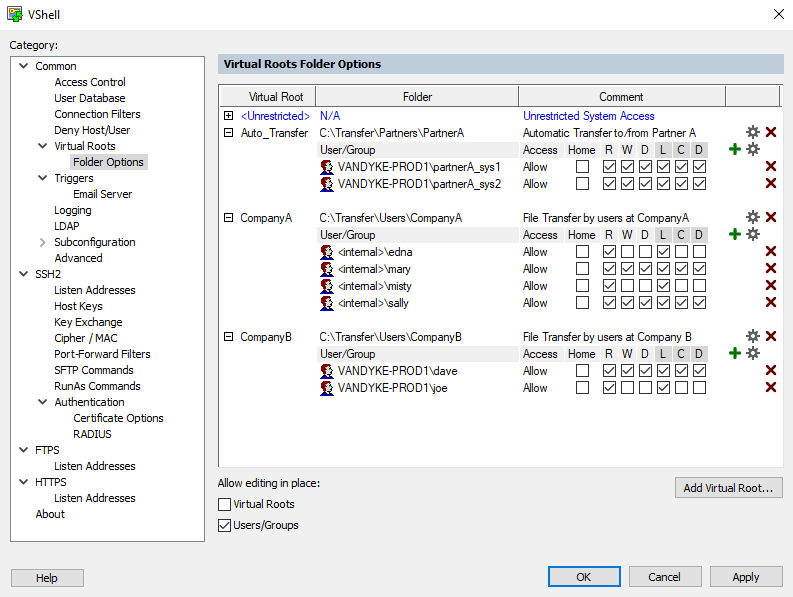Select the C:\Transfer\Users\CompanyB folder path

(x=390, y=337)
